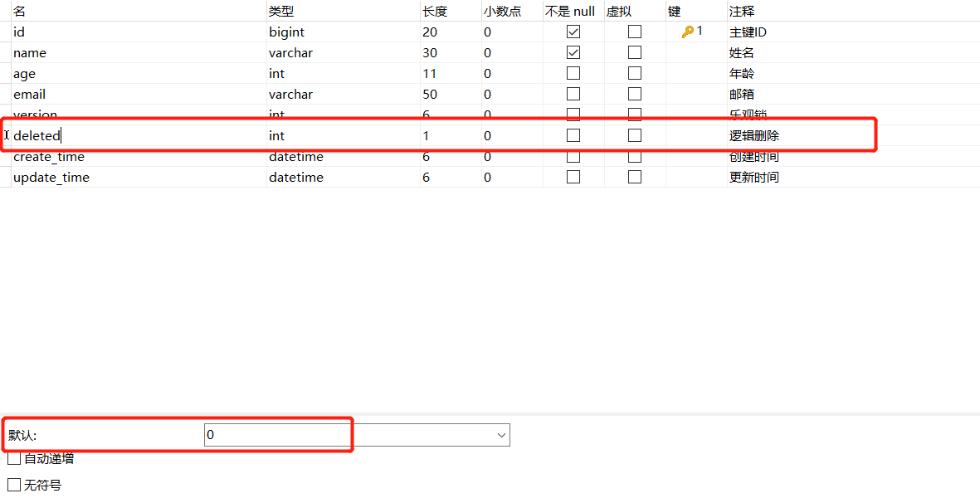Check 'not null' for the deleted field
The width and height of the screenshot is (980, 503).
pyautogui.click(x=573, y=135)
